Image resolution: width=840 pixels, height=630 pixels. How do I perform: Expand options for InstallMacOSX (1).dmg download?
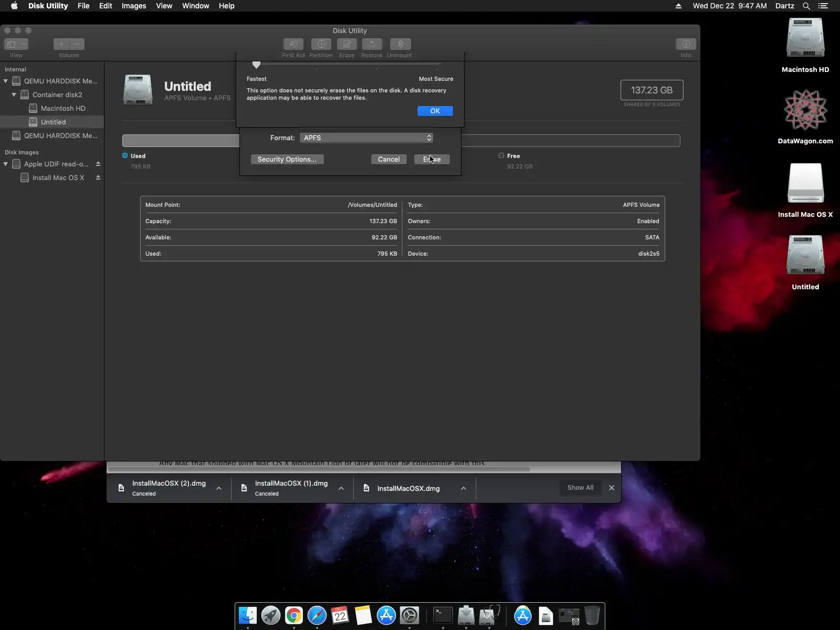341,488
